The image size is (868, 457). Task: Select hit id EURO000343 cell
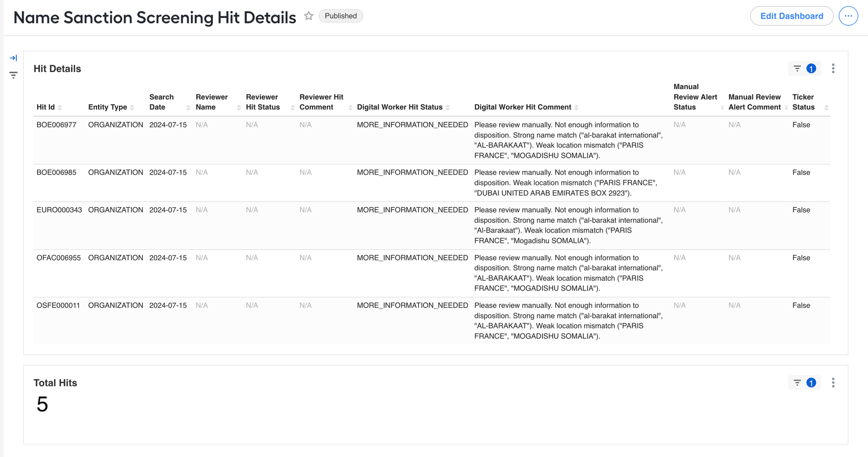[x=59, y=210]
